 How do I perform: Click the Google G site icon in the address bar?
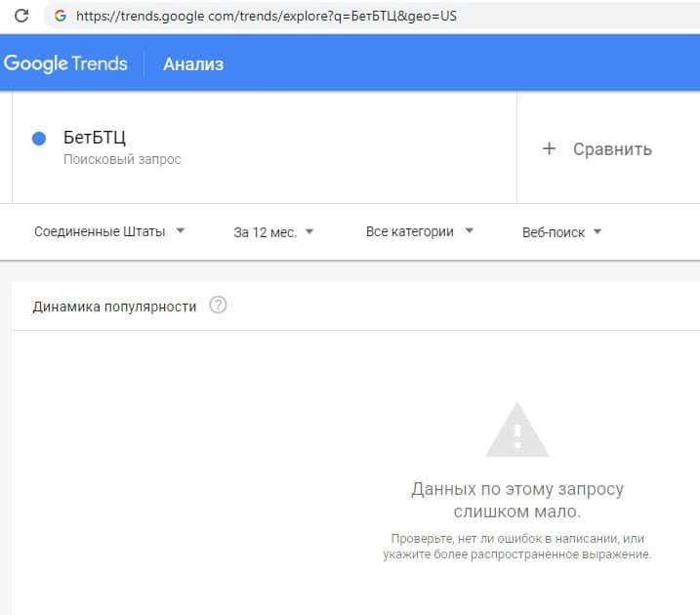(x=61, y=17)
